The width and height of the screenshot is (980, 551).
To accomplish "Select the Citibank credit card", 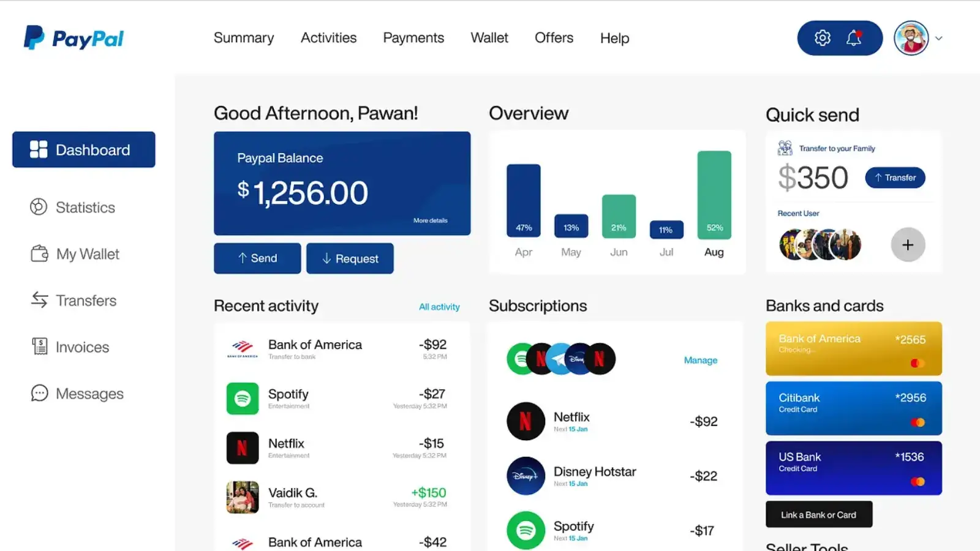I will pos(853,408).
